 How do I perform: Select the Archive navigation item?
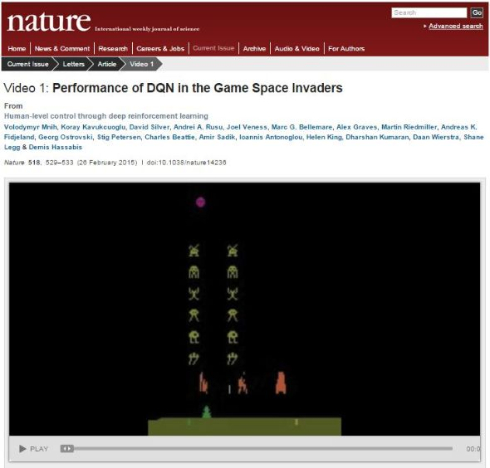pos(254,49)
